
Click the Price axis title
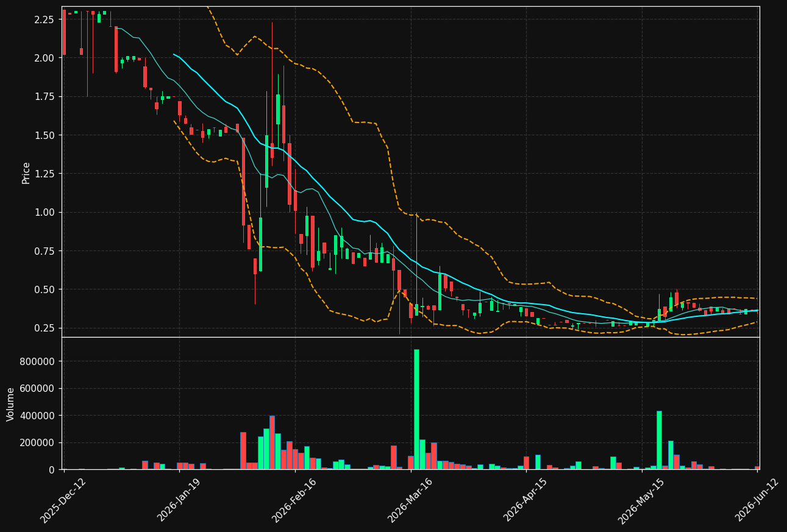pyautogui.click(x=26, y=172)
